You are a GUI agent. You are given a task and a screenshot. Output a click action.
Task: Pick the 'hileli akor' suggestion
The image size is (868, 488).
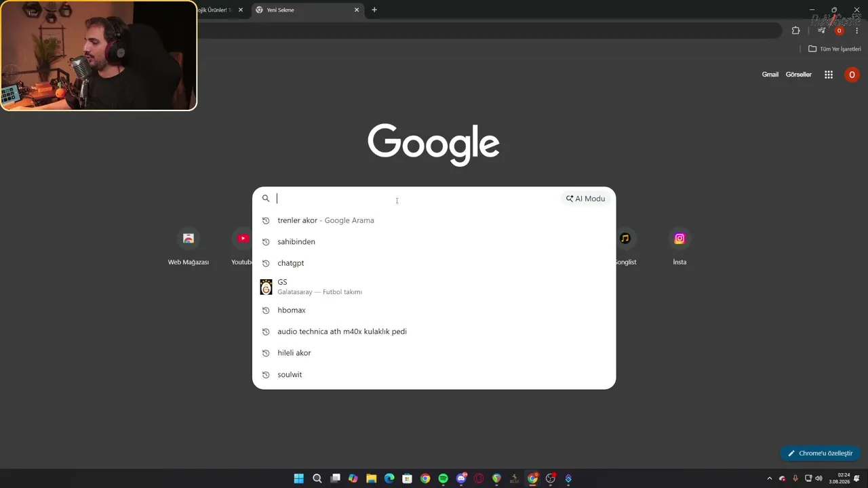(434, 353)
